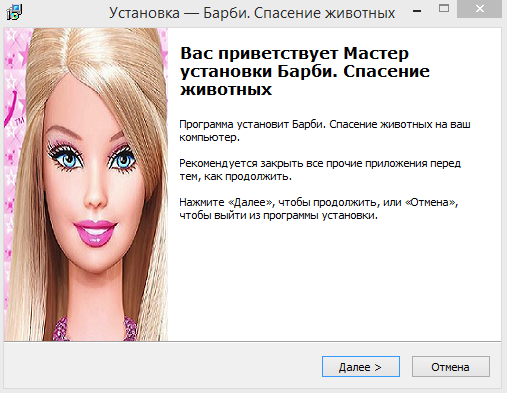The image size is (507, 393).
Task: Click title bar text 'Установка — Барби. Спасение животных'
Action: (x=252, y=13)
